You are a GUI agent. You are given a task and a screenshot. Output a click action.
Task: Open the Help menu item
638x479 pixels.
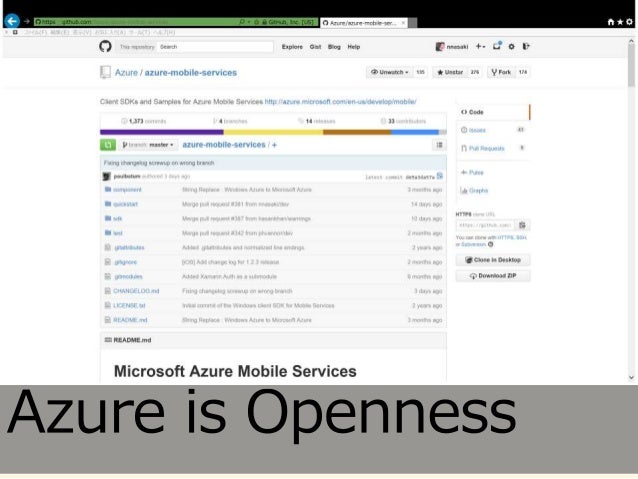tap(354, 47)
